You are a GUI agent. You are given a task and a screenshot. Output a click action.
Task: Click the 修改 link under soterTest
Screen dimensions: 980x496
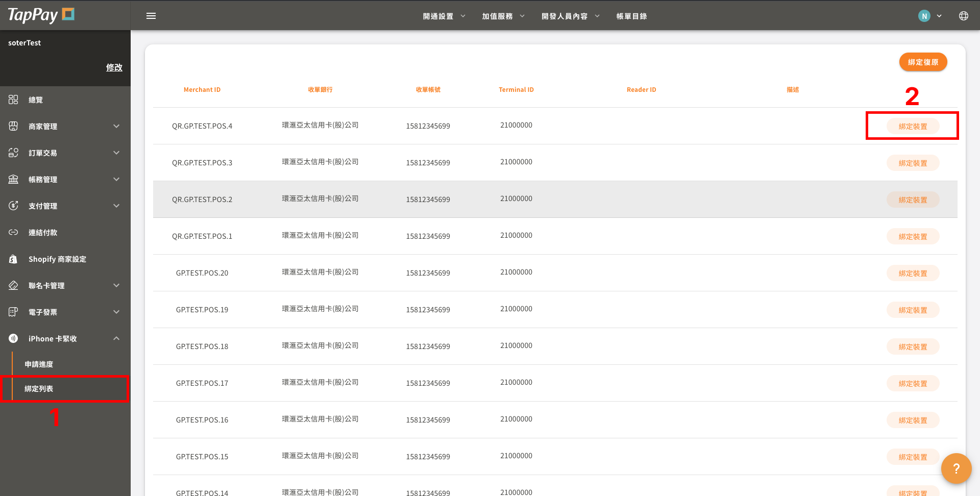click(x=114, y=67)
